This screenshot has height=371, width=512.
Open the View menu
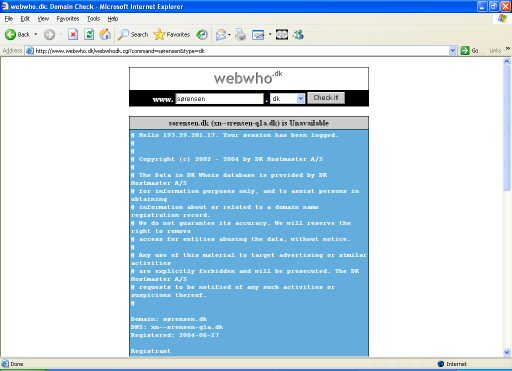[x=43, y=19]
